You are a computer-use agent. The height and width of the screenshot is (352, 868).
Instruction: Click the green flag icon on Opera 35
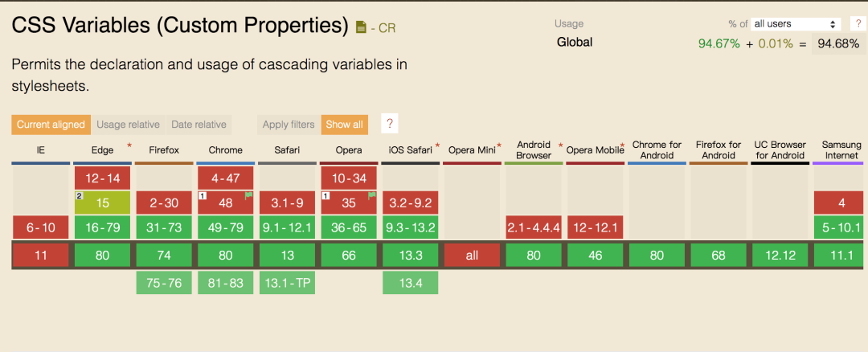coord(372,196)
